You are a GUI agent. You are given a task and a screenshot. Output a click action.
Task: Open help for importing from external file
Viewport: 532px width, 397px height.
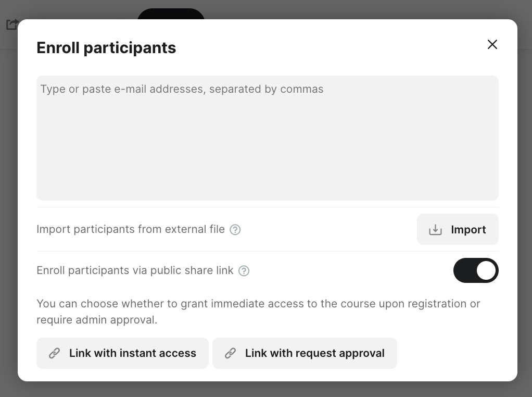coord(235,230)
